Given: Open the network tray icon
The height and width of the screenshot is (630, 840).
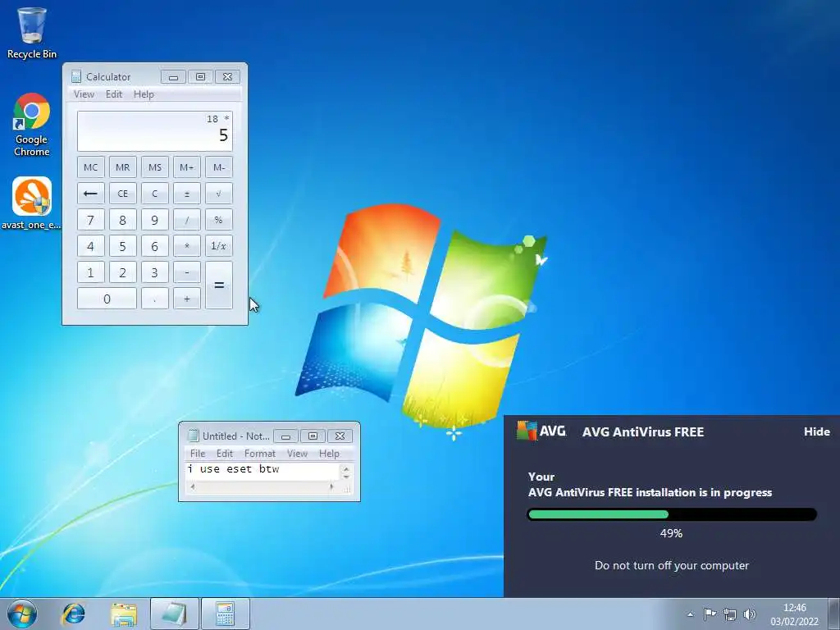Looking at the screenshot, I should 729,614.
